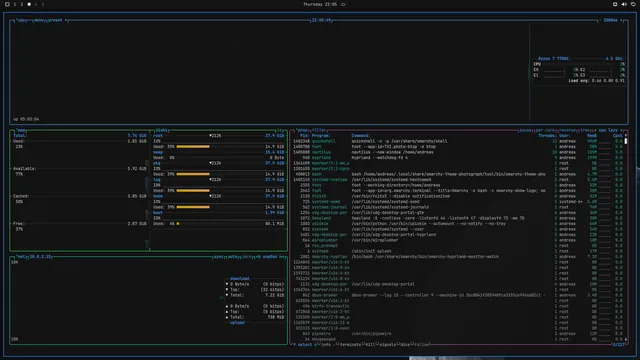The width and height of the screenshot is (640, 360).
Task: Click process list scrollbar down arrow
Action: tap(626, 339)
